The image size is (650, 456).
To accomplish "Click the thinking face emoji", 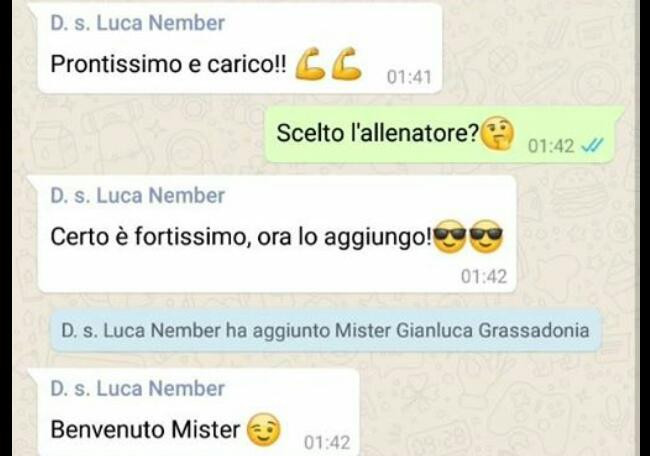I will (497, 134).
